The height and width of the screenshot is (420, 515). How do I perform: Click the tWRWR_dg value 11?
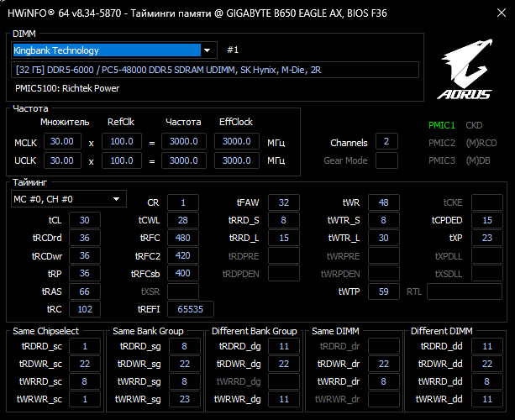click(x=284, y=399)
